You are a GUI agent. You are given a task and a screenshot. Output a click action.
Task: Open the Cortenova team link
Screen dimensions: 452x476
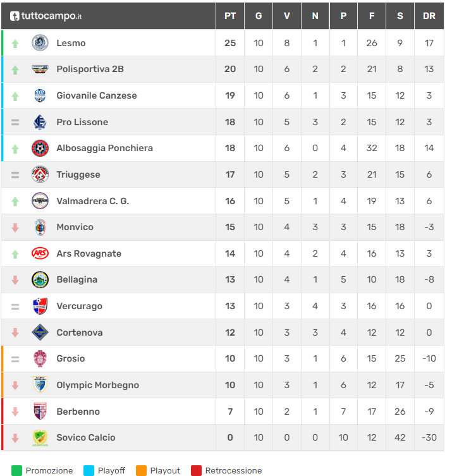point(79,333)
